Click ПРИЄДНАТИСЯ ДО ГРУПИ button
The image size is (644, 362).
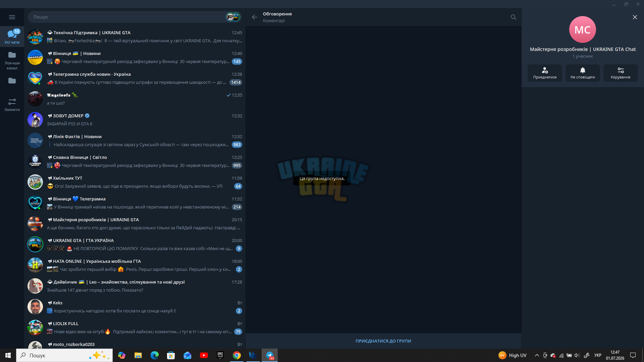pyautogui.click(x=383, y=341)
